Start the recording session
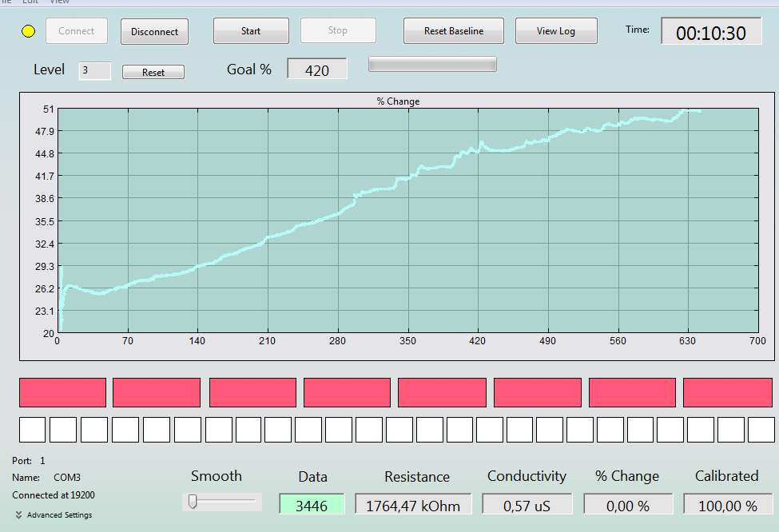Image resolution: width=779 pixels, height=532 pixels. click(x=251, y=31)
